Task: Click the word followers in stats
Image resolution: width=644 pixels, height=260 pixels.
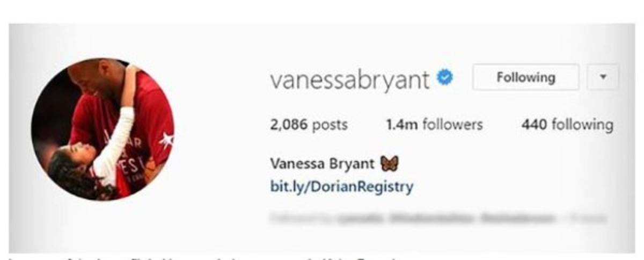Action: (x=452, y=125)
